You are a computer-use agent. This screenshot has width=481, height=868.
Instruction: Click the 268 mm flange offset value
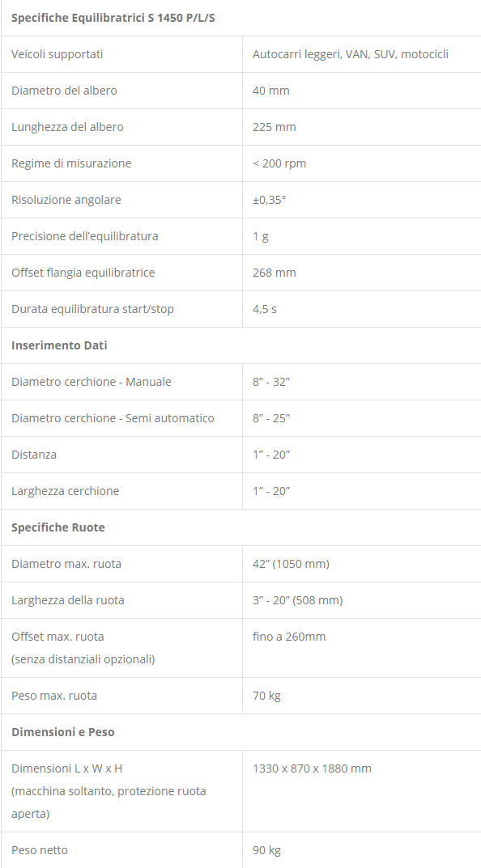click(x=275, y=273)
